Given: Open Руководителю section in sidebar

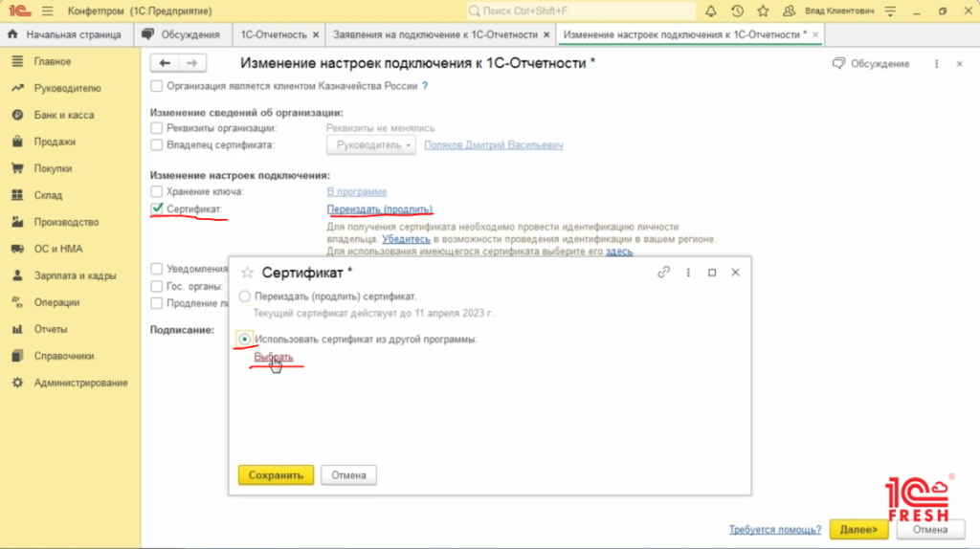Looking at the screenshot, I should coord(70,88).
